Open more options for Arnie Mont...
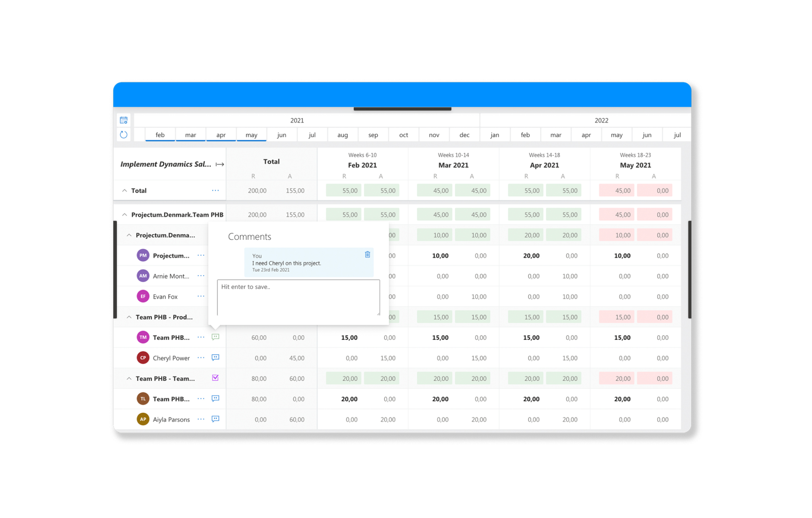812x518 pixels. click(x=200, y=276)
